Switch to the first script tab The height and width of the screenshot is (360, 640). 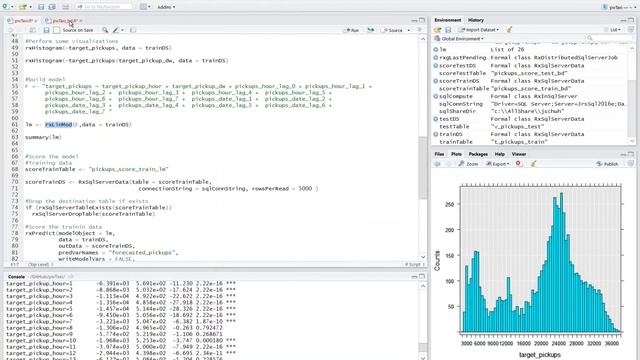(x=21, y=20)
